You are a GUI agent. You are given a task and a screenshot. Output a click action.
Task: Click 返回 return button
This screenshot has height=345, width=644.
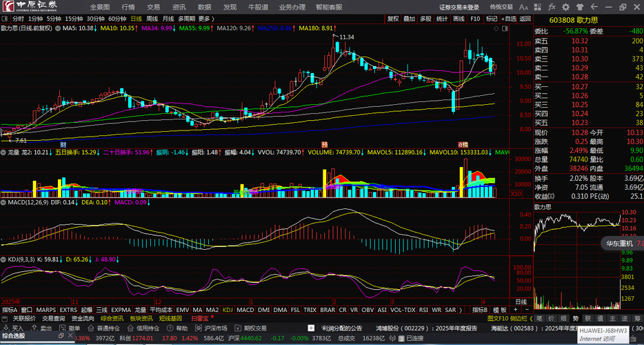pyautogui.click(x=525, y=19)
